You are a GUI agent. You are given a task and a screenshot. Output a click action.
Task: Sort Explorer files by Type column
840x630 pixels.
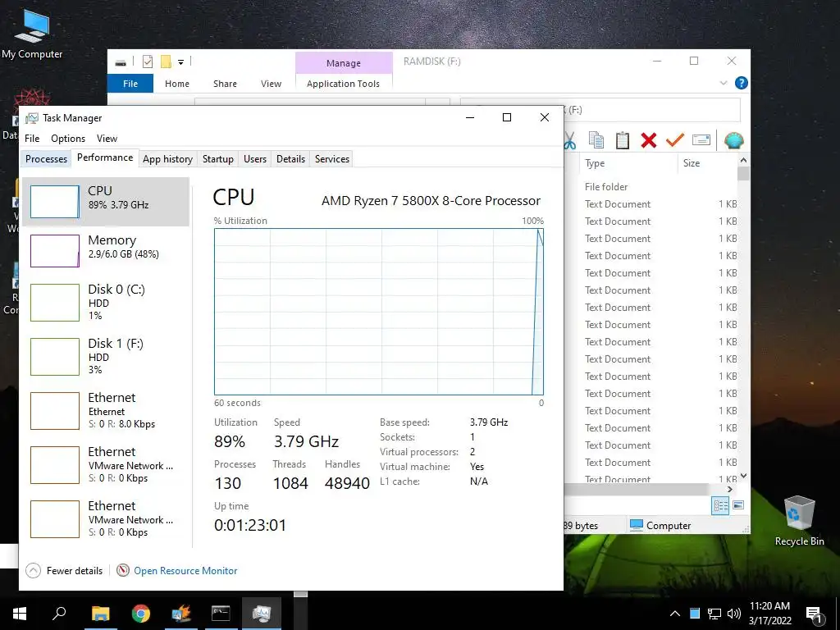[x=628, y=163]
